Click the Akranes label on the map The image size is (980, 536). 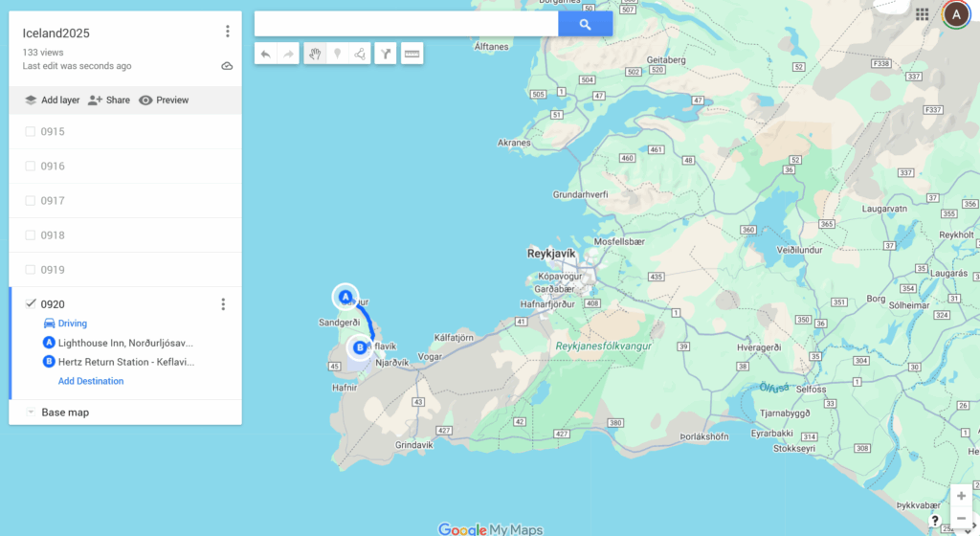point(514,143)
